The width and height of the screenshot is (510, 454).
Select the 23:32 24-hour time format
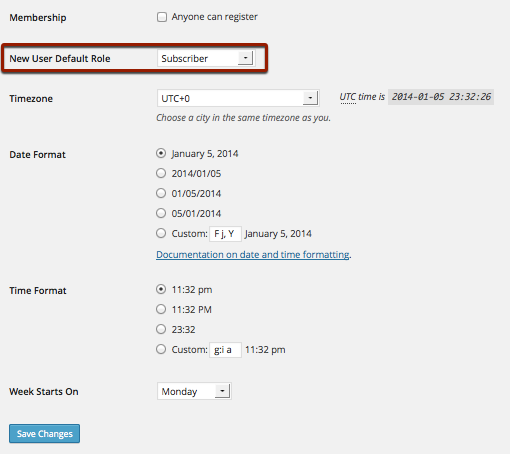pyautogui.click(x=161, y=329)
